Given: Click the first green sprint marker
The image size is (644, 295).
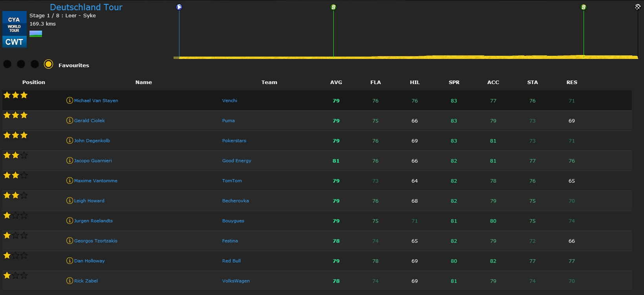Looking at the screenshot, I should tap(333, 7).
